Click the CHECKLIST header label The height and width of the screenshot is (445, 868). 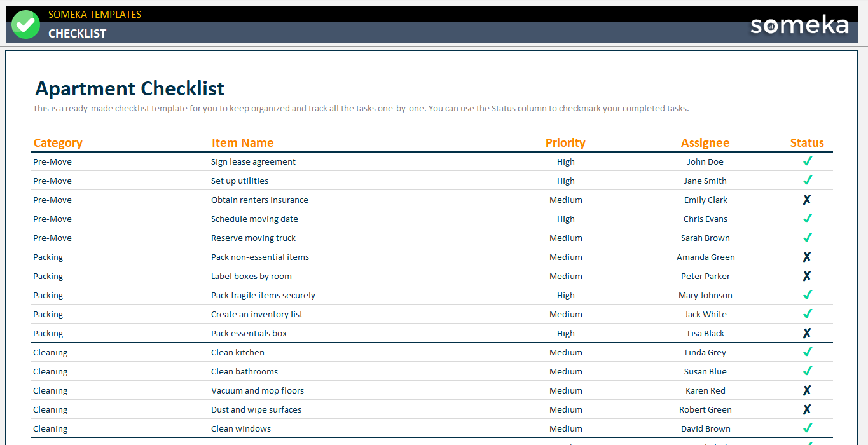point(77,33)
